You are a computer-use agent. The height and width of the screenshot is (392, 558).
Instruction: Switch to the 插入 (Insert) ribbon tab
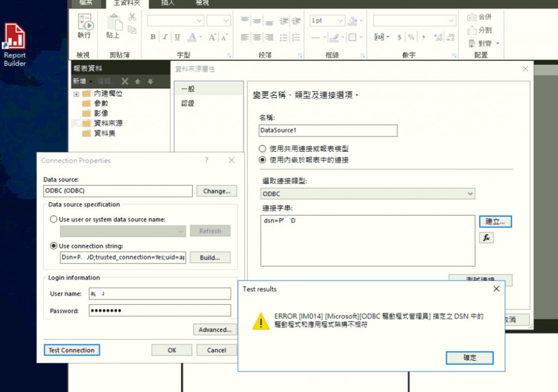pos(168,3)
